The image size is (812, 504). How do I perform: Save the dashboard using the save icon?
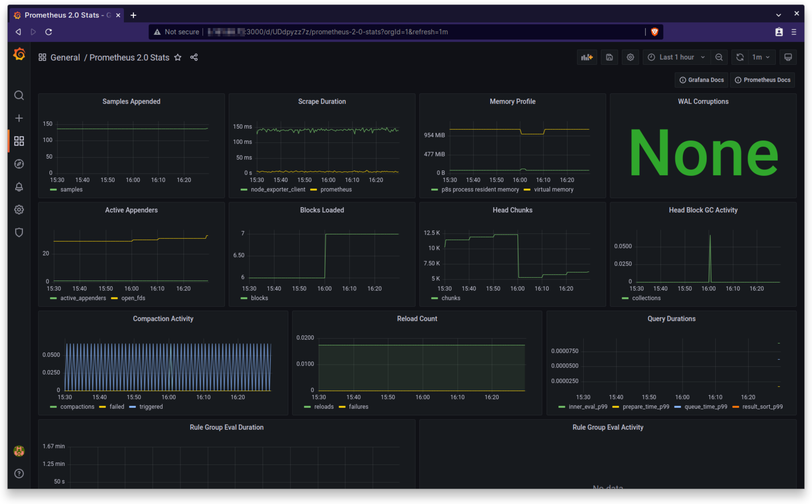pos(609,57)
